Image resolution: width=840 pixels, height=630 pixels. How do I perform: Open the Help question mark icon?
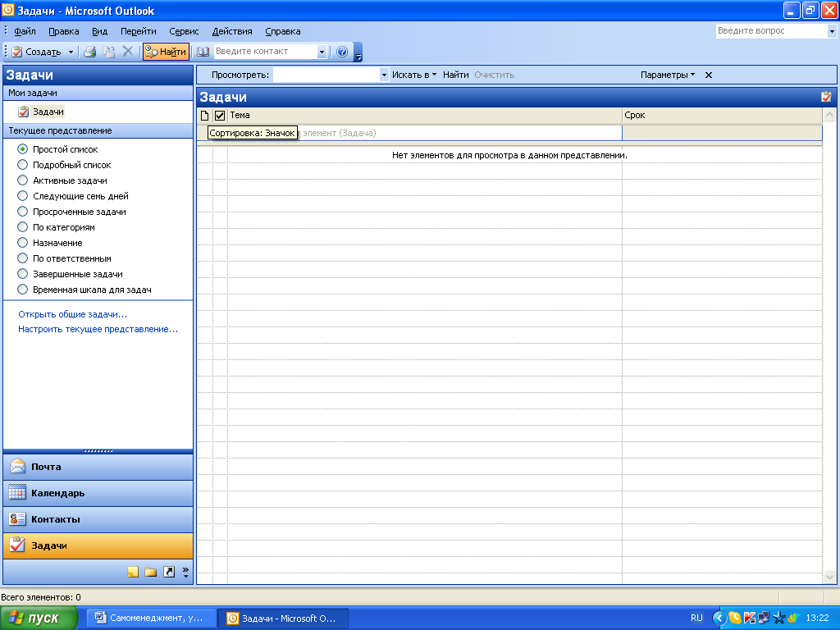342,52
